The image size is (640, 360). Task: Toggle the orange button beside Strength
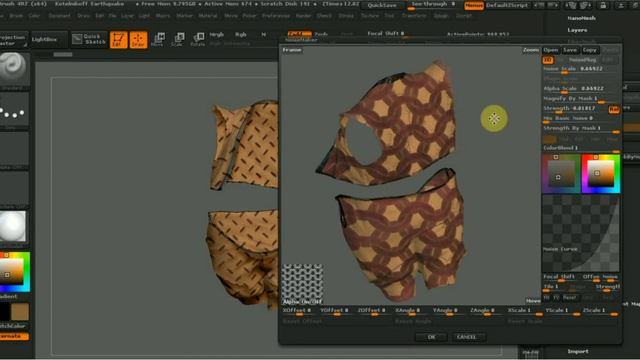tap(613, 109)
